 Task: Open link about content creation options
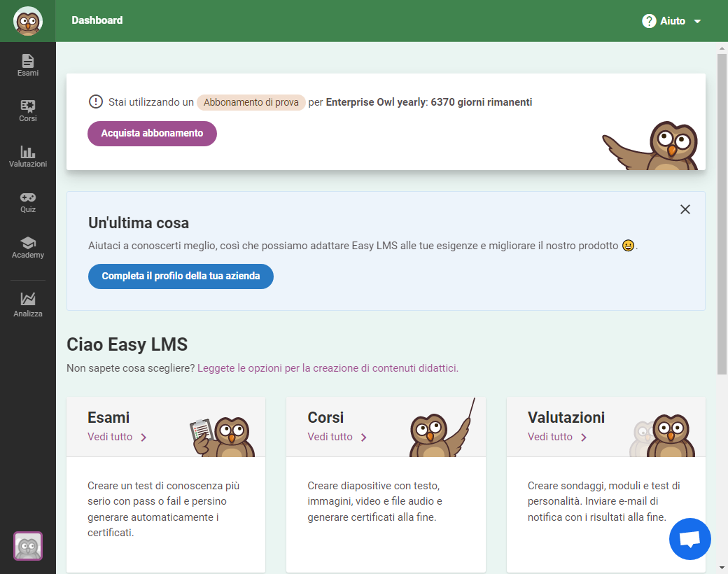point(328,368)
